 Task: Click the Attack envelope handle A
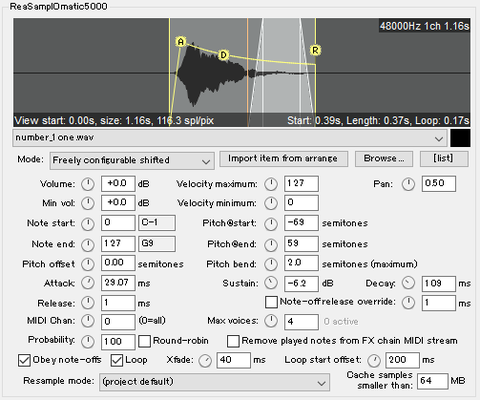pos(181,42)
